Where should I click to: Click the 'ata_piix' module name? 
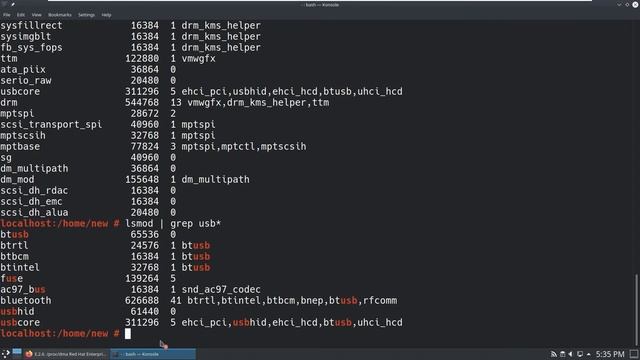(x=23, y=69)
